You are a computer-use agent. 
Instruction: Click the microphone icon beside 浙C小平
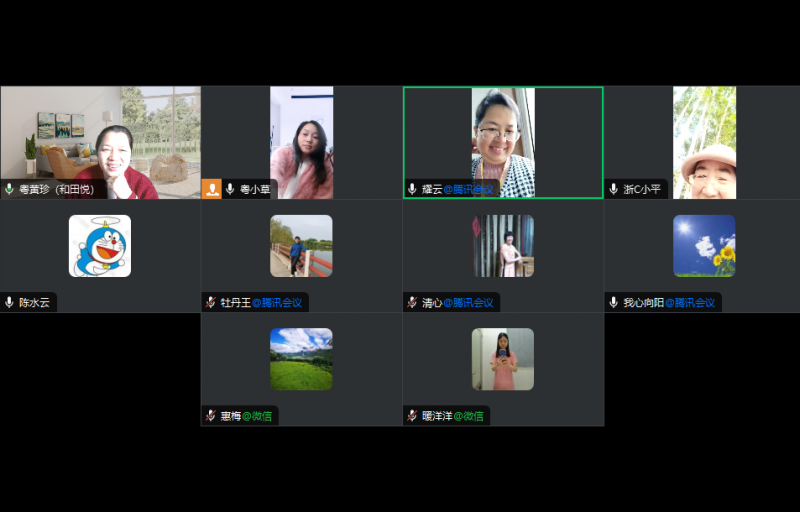[614, 189]
